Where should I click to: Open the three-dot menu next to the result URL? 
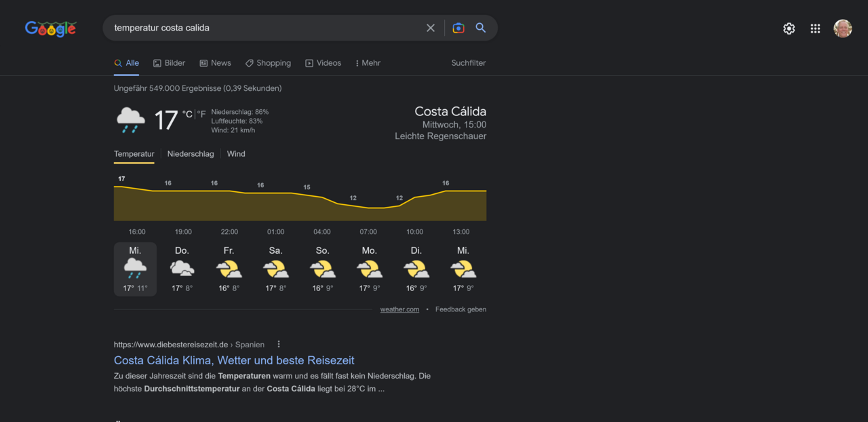pos(278,344)
